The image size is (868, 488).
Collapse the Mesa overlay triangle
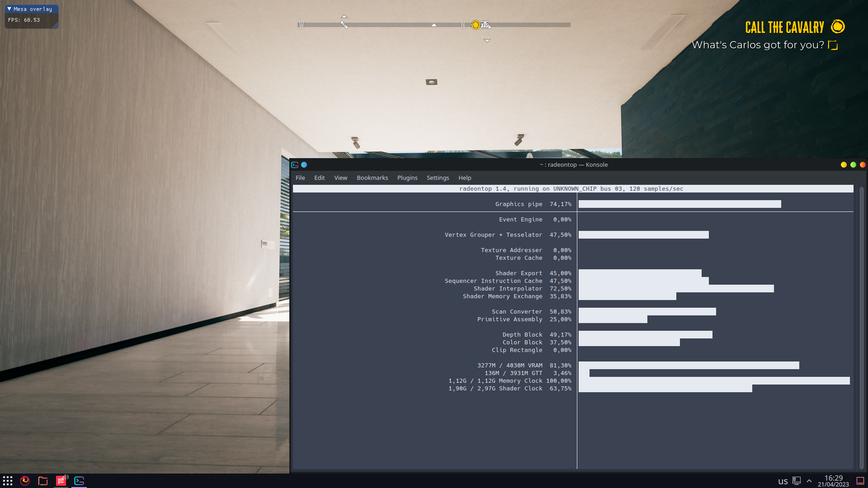coord(9,9)
